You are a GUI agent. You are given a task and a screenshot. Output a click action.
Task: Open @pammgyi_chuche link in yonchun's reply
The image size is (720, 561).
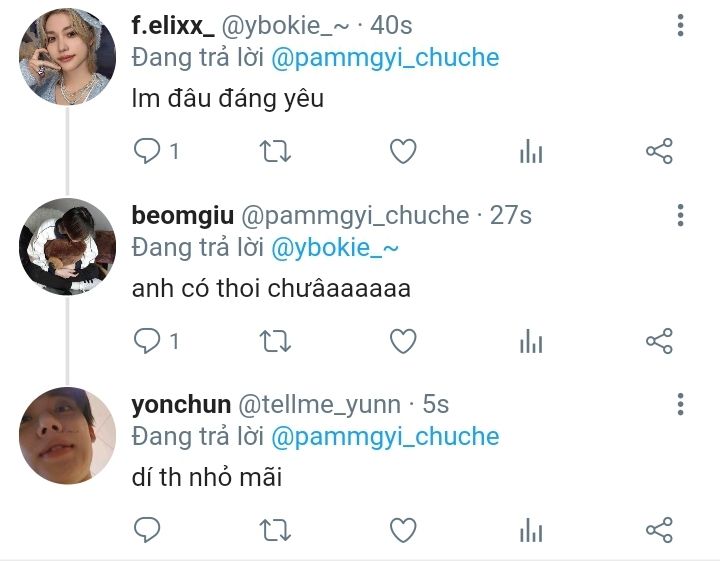pyautogui.click(x=385, y=438)
